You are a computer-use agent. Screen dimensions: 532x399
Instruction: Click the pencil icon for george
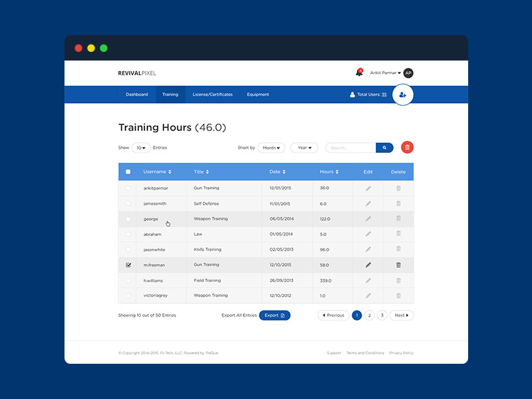[368, 219]
